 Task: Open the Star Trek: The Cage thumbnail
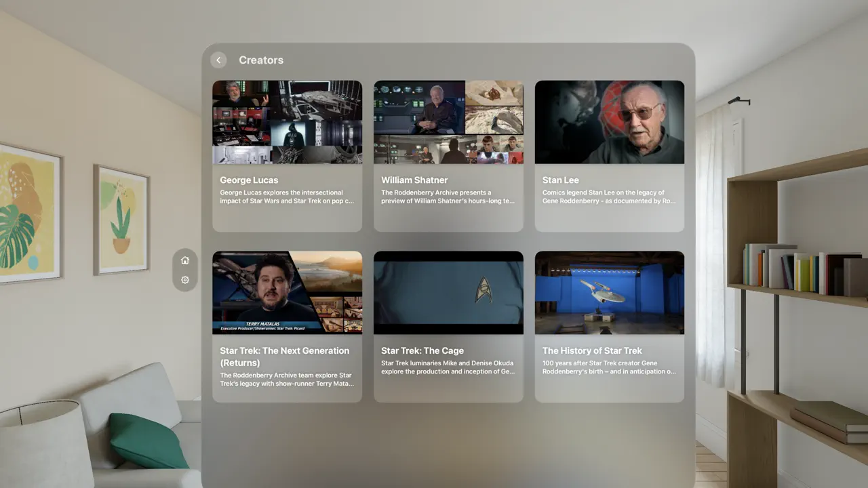(x=448, y=293)
